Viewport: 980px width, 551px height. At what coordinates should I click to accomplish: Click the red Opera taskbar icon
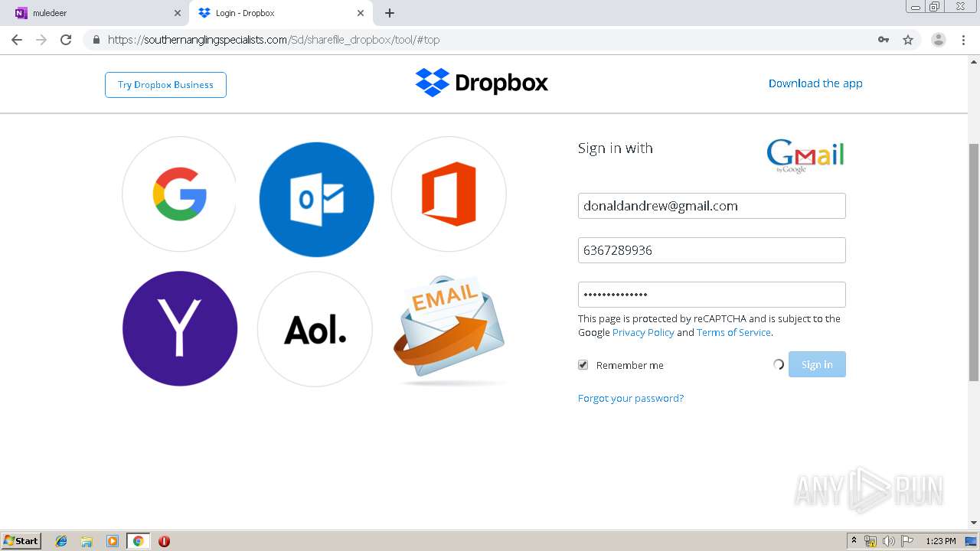(164, 541)
